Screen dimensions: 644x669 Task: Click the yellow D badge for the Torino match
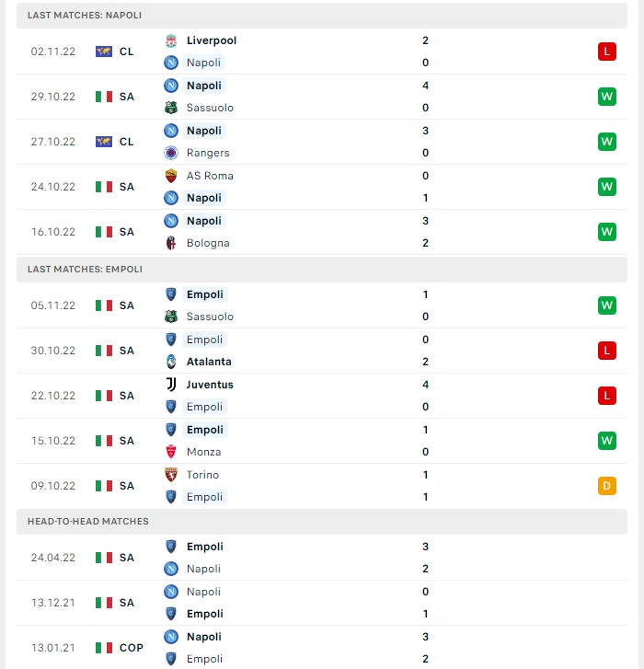pos(607,486)
